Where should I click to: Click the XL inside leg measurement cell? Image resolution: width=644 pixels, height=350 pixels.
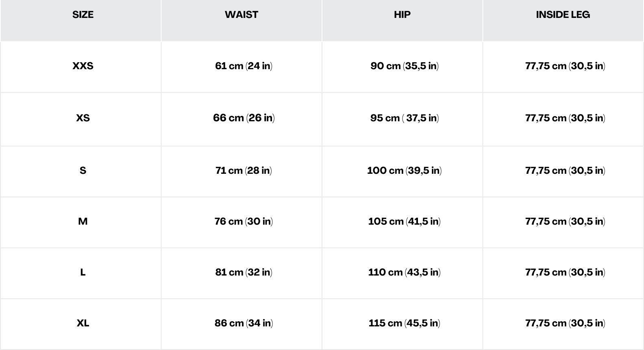point(565,323)
